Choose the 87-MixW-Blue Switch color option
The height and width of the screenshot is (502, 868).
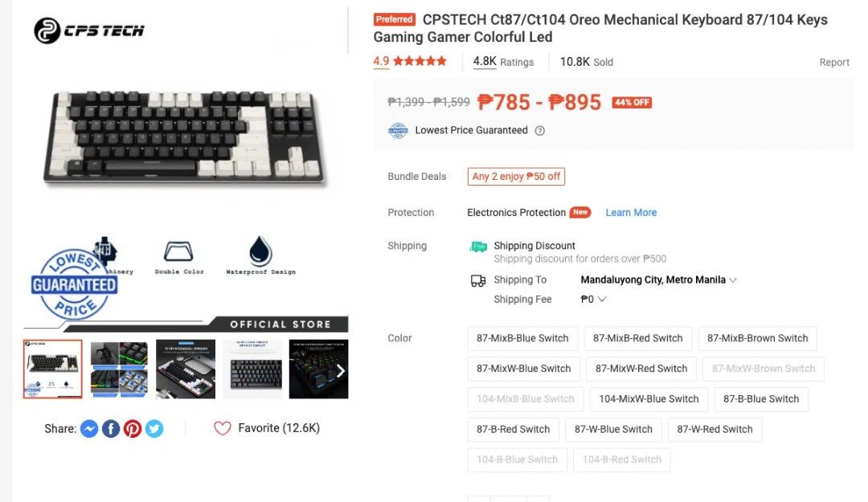click(x=526, y=369)
